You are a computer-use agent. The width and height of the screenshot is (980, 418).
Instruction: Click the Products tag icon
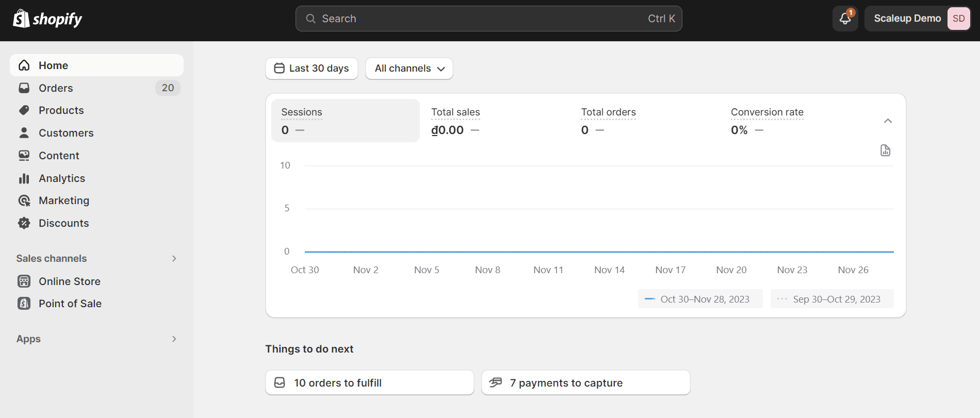pyautogui.click(x=24, y=110)
